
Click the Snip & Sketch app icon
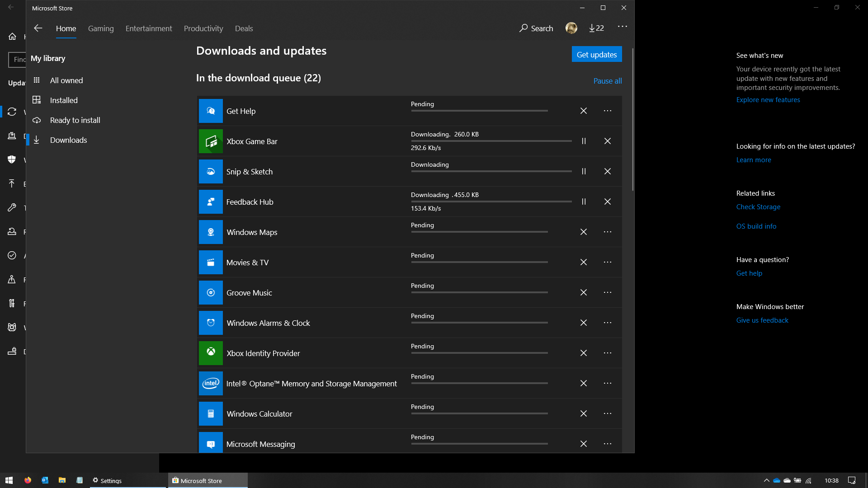[211, 171]
